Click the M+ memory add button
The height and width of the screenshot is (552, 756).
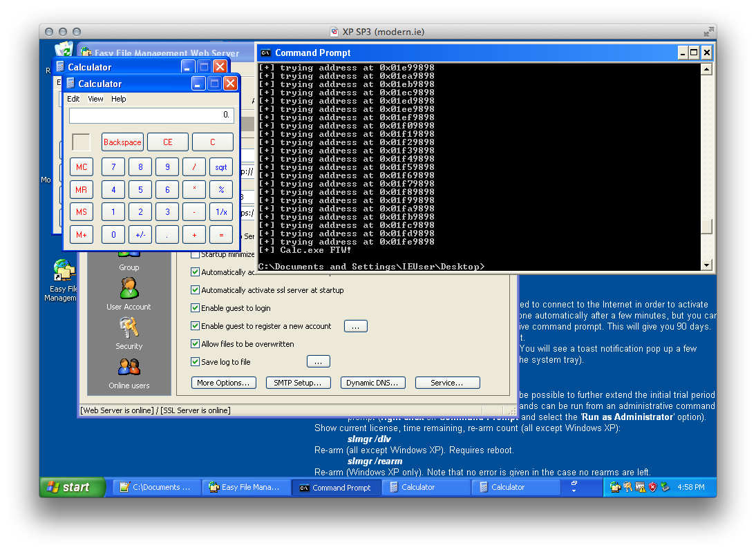[x=82, y=235]
